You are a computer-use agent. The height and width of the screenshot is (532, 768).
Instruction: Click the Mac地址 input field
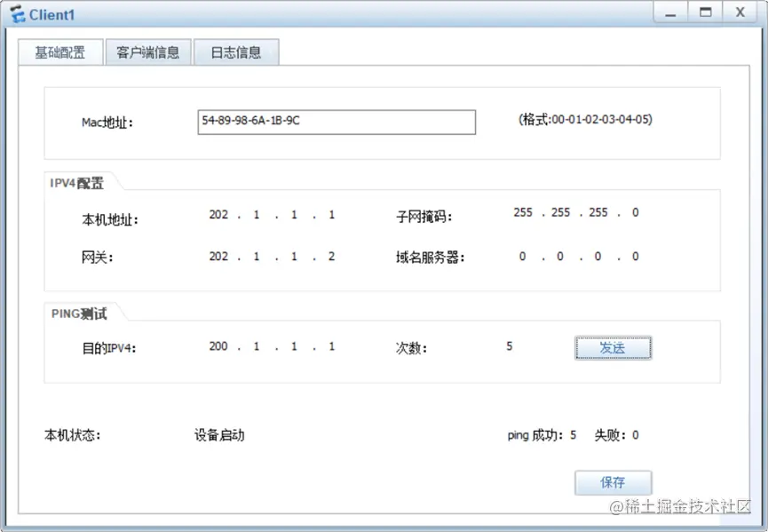coord(336,122)
